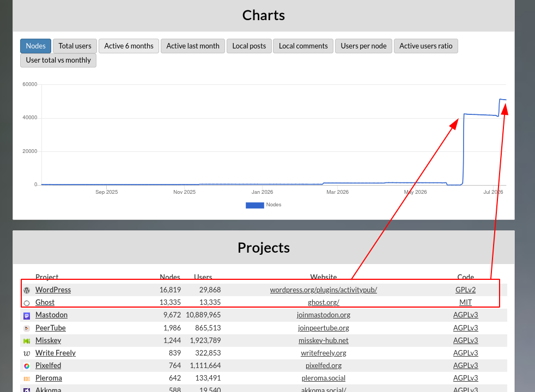
Task: Click the Pixelfed logo icon
Action: coord(27,366)
